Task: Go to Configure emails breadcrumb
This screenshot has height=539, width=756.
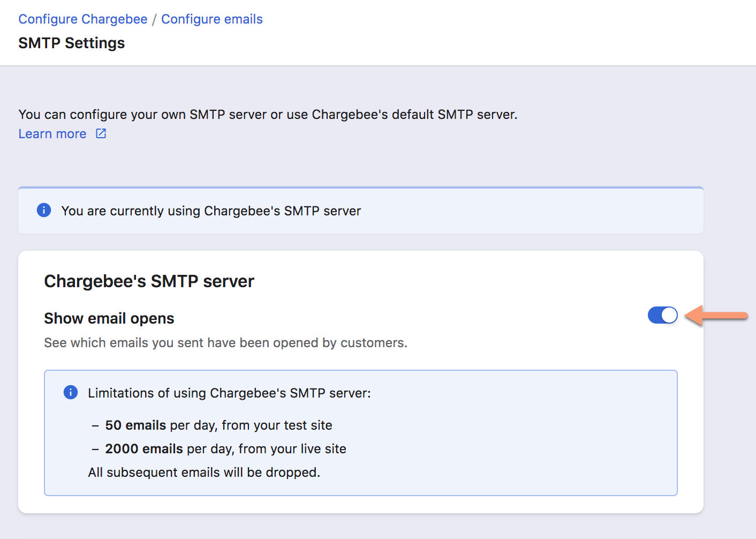Action: 211,19
